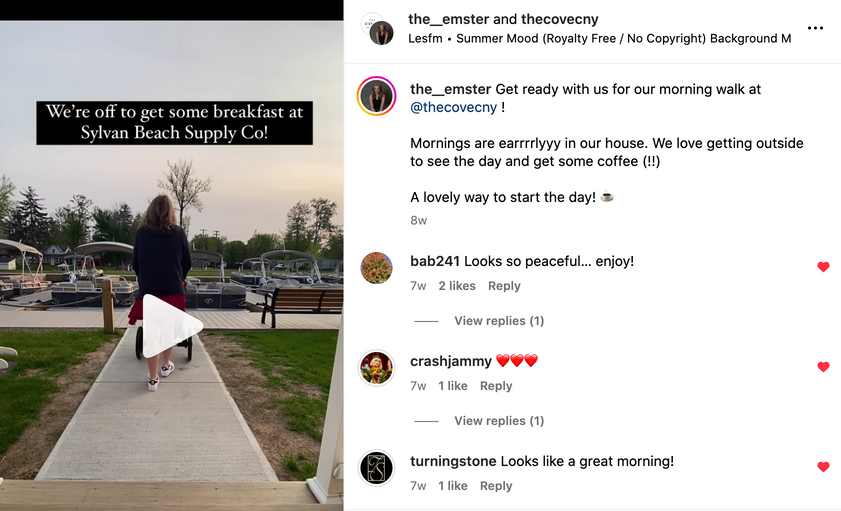Screen dimensions: 841x511
Task: Open the_emster story ring avatar in the caption
Action: pyautogui.click(x=376, y=96)
